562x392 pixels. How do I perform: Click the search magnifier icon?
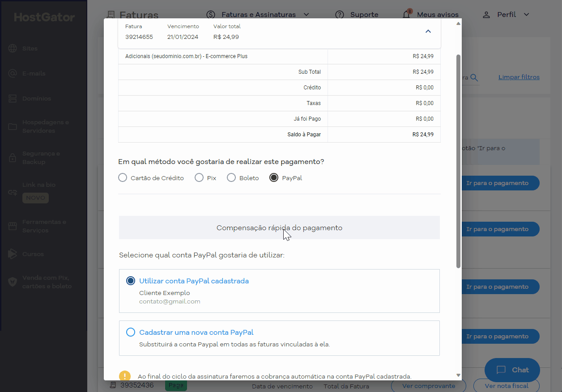[474, 78]
